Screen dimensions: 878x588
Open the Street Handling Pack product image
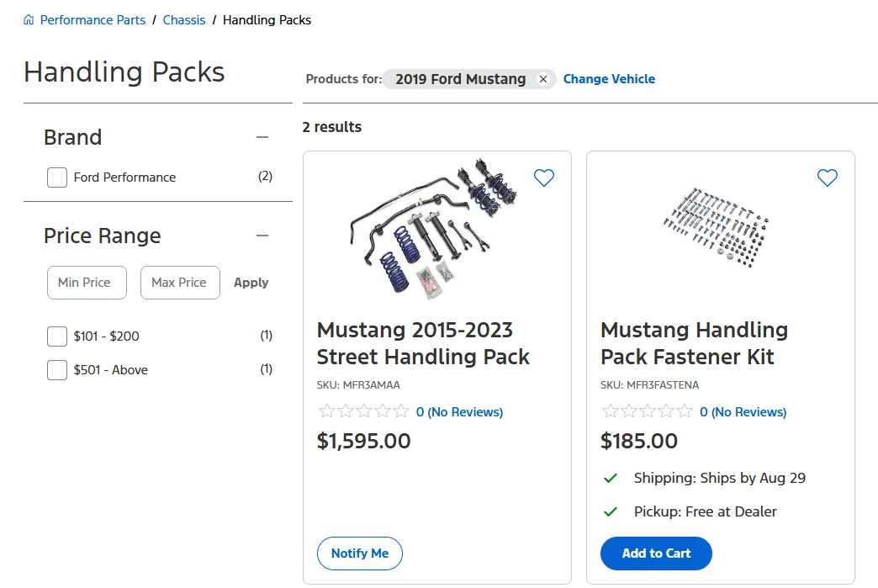pyautogui.click(x=433, y=228)
